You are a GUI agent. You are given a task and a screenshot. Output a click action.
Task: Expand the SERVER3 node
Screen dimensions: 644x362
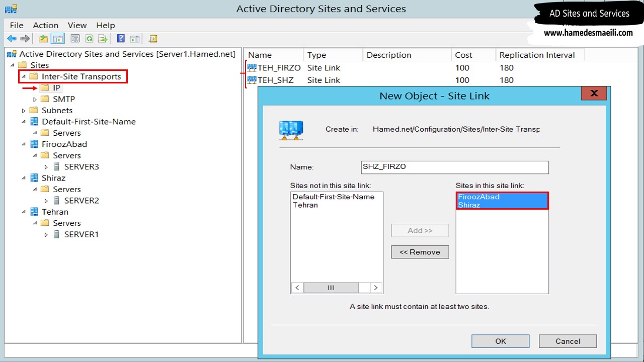click(x=46, y=166)
